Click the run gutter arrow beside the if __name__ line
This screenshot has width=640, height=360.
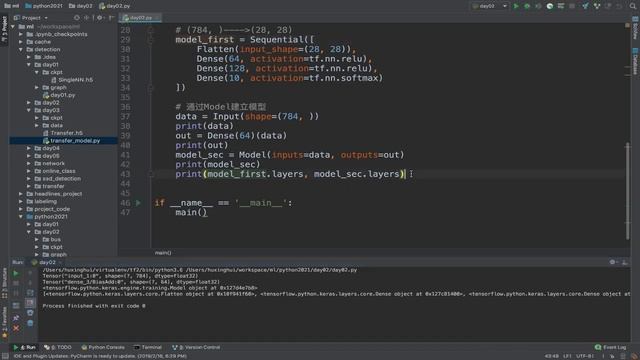138,203
